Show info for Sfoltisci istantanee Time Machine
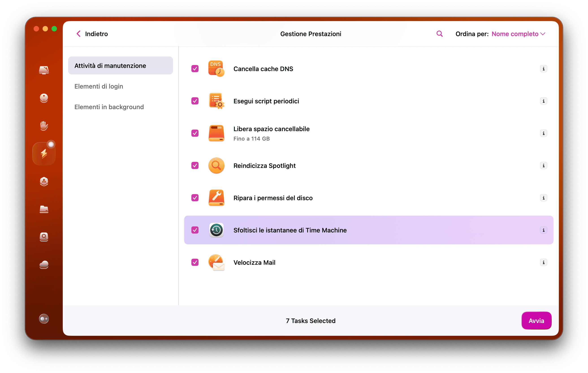 tap(543, 230)
